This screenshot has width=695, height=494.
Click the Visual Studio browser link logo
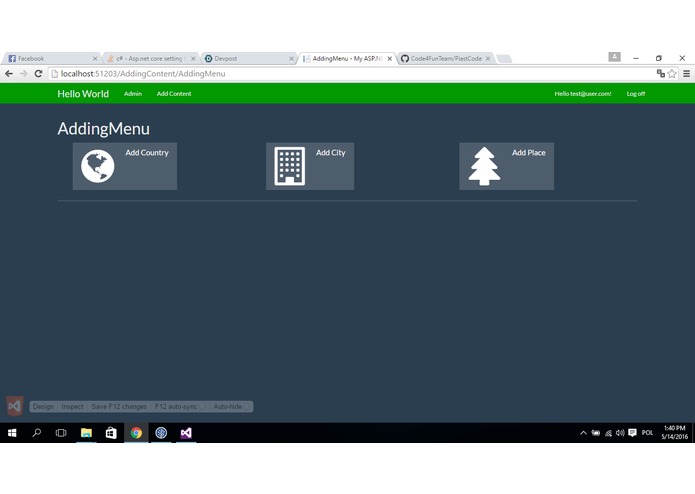[15, 406]
